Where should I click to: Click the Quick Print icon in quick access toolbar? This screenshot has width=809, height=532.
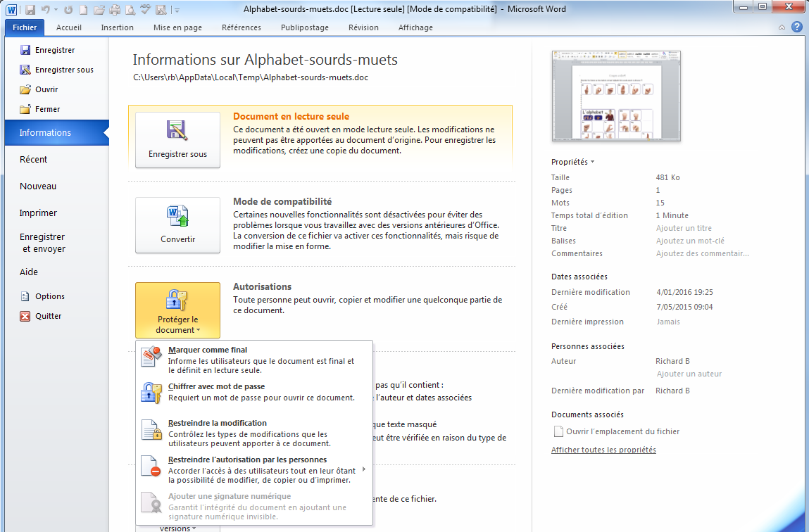click(x=115, y=9)
